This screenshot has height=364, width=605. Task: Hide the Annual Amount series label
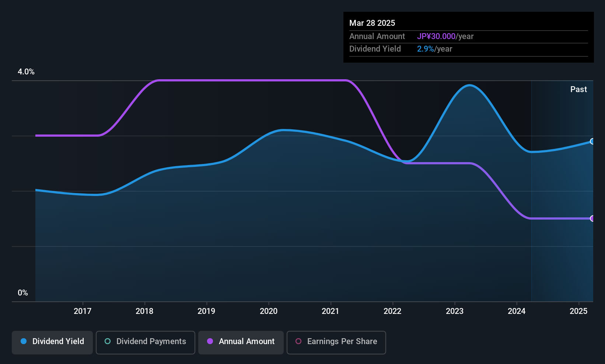[246, 342]
